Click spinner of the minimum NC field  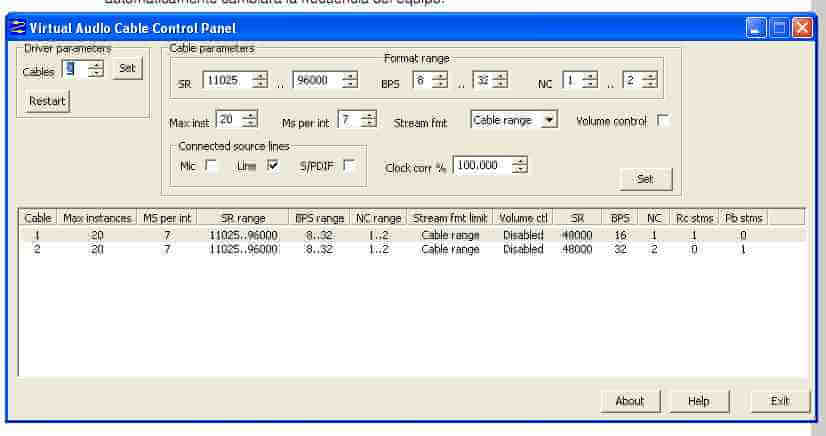tap(589, 80)
